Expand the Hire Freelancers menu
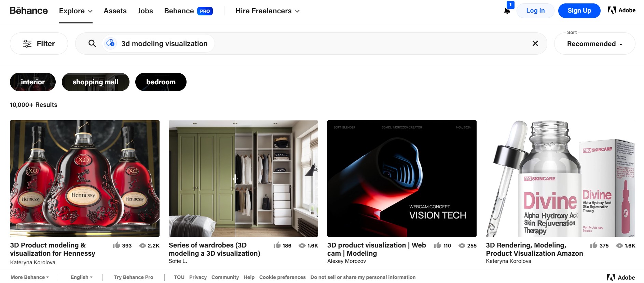 [x=268, y=11]
